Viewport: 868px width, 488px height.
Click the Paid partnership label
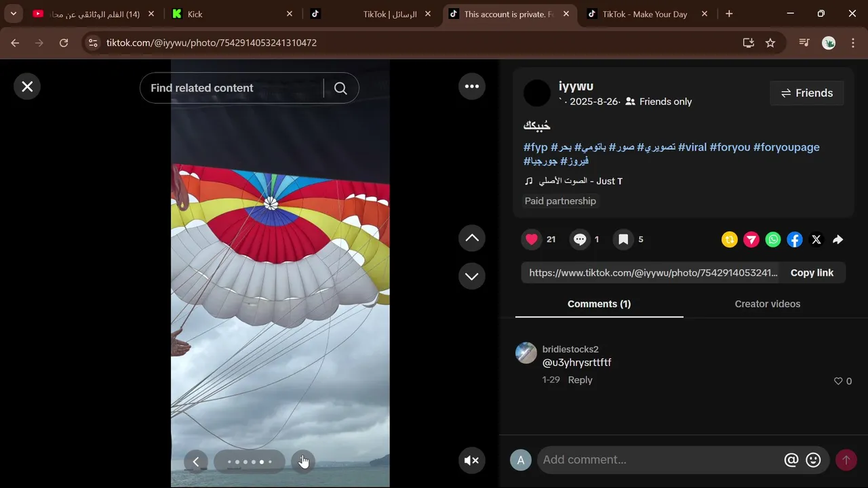[x=560, y=201]
